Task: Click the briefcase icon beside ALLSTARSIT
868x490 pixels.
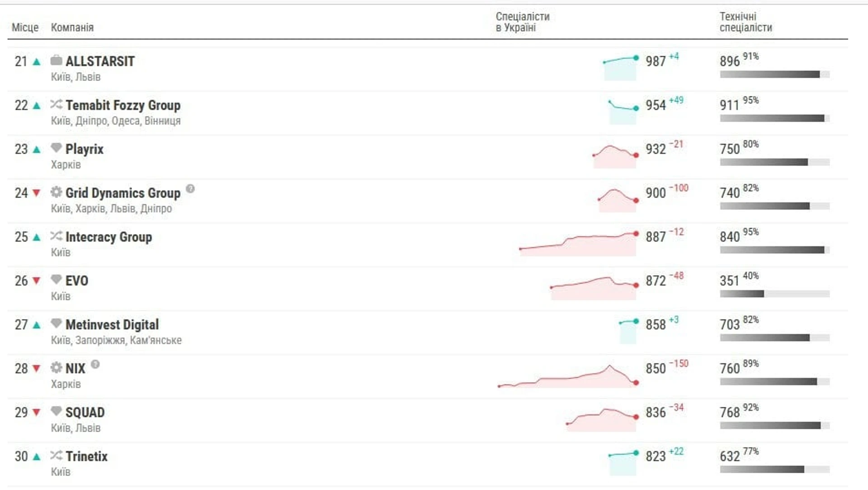Action: (56, 60)
